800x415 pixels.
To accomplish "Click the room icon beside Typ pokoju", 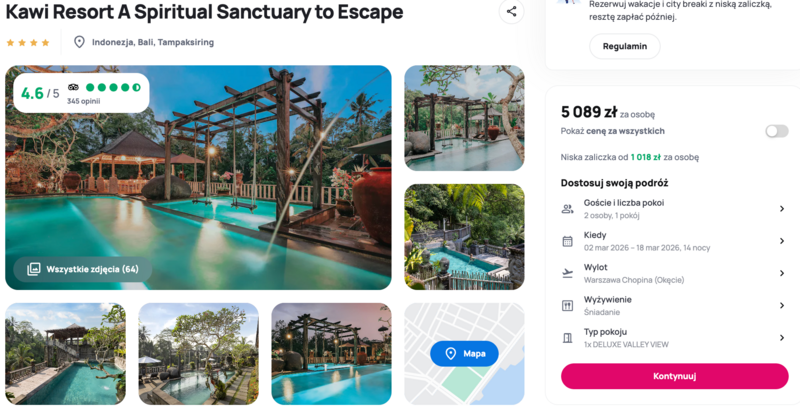I will tap(568, 338).
